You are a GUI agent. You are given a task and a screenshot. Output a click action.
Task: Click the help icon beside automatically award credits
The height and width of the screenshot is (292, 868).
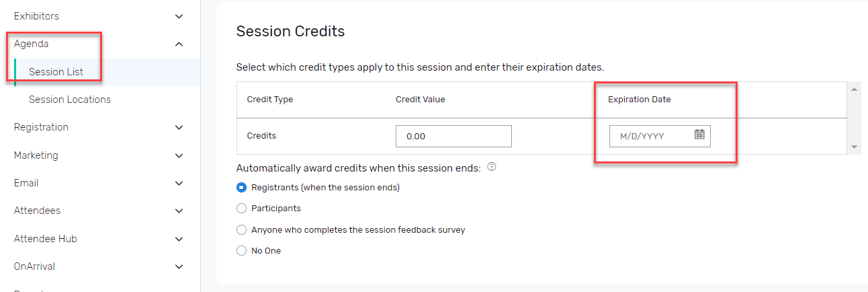click(x=491, y=167)
